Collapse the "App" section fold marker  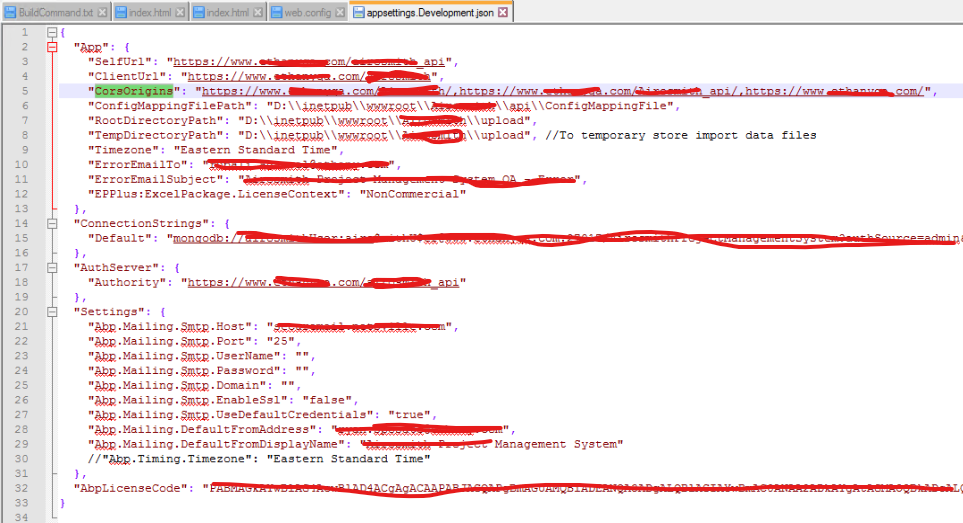(52, 47)
